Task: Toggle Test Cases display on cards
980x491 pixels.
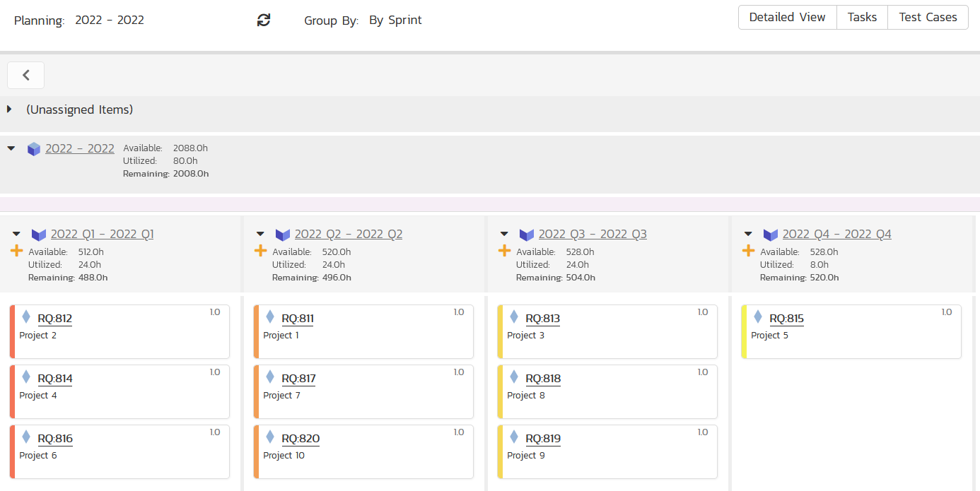Action: (x=928, y=18)
